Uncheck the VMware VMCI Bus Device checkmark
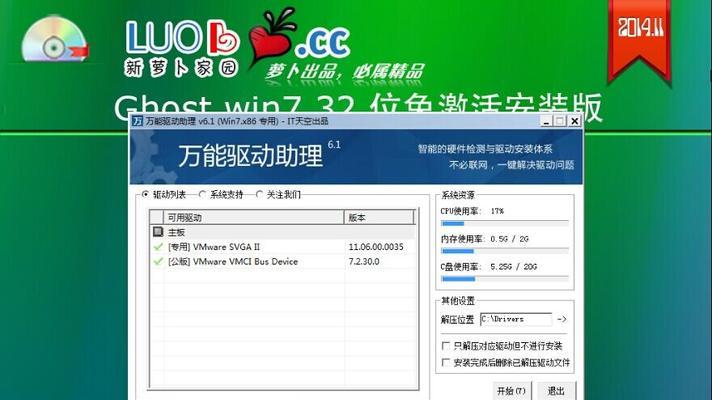The width and height of the screenshot is (712, 400). 158,261
